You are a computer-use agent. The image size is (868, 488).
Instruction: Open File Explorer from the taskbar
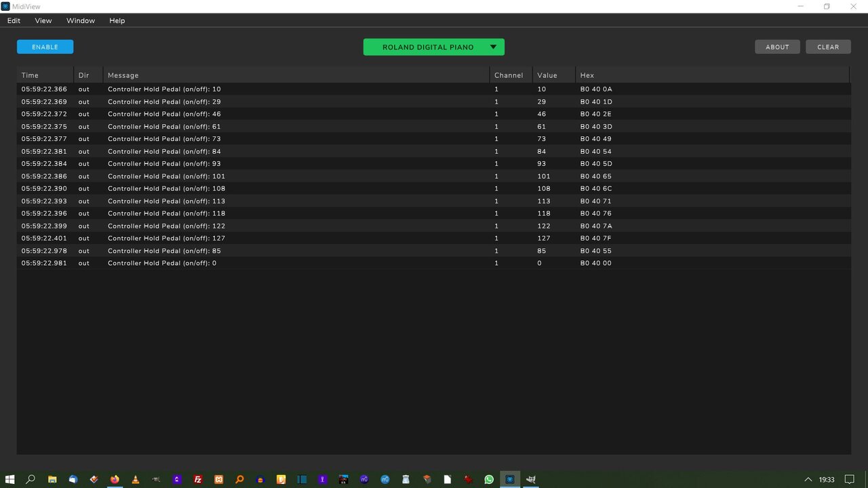click(x=52, y=479)
